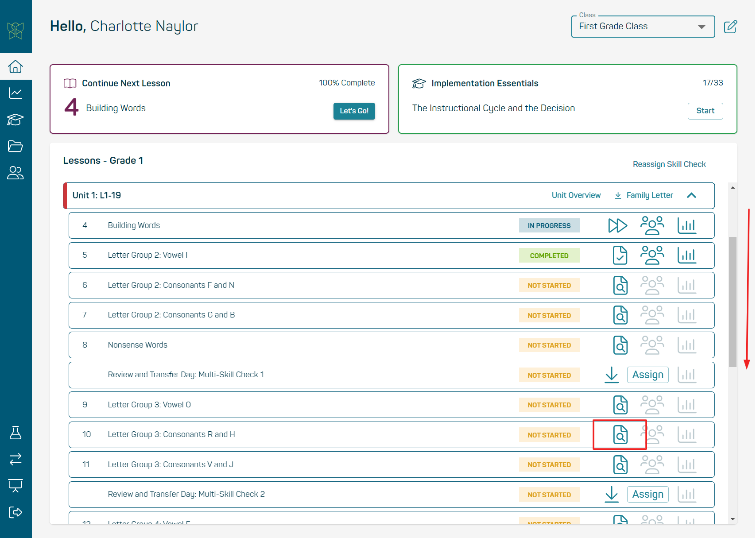Open the folder resources sidebar icon
Image resolution: width=756 pixels, height=538 pixels.
click(x=16, y=146)
